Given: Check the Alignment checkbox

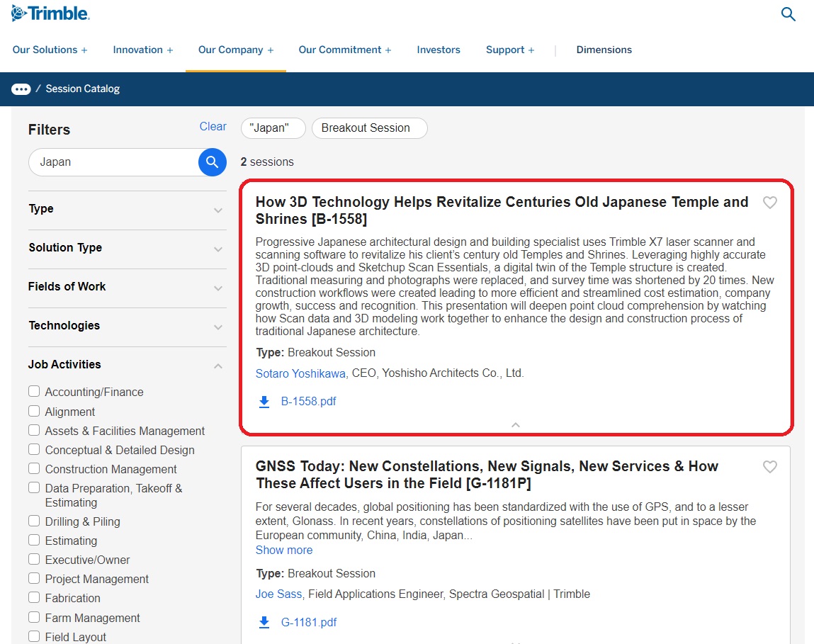Looking at the screenshot, I should click(34, 412).
